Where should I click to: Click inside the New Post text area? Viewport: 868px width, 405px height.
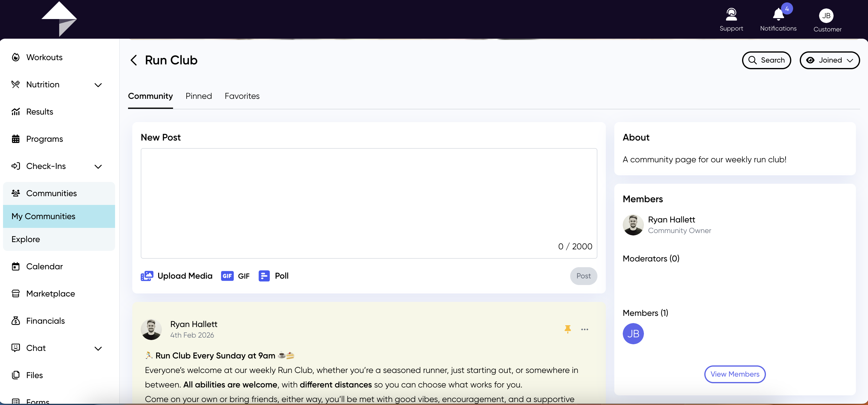coord(369,203)
